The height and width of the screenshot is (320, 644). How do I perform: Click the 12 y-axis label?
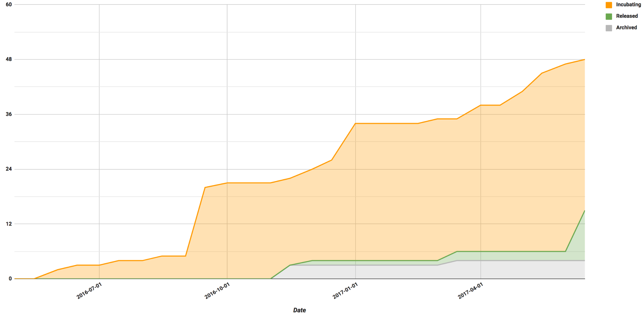point(9,224)
